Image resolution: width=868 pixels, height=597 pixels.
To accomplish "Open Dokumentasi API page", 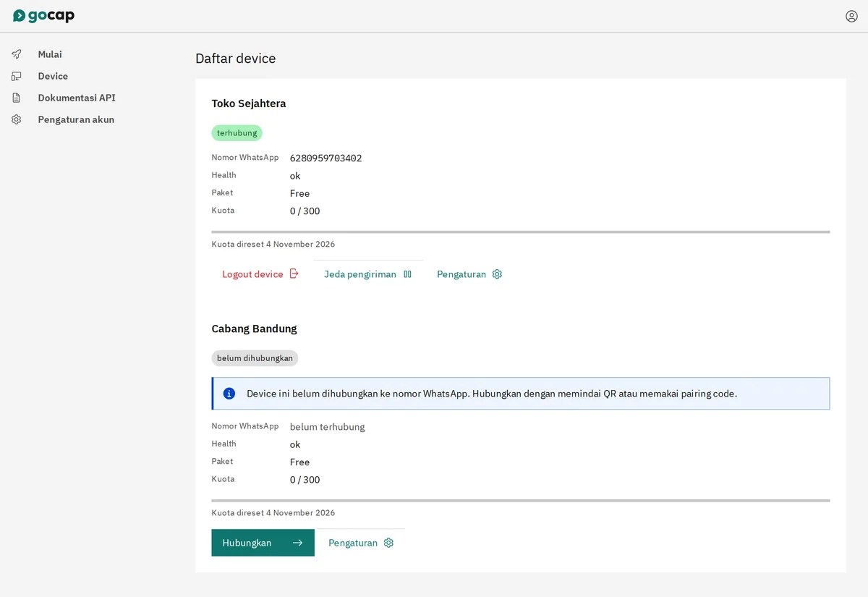I will 77,98.
